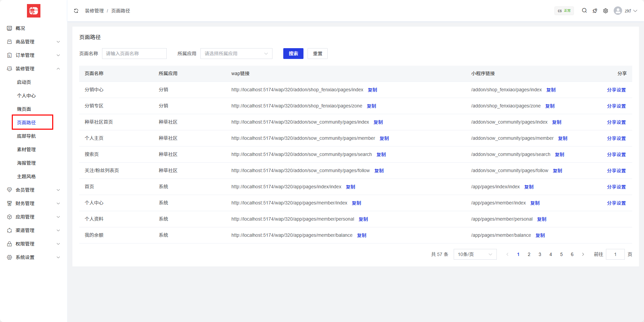This screenshot has width=644, height=322.
Task: Click the blue 搜索 button
Action: [x=293, y=54]
